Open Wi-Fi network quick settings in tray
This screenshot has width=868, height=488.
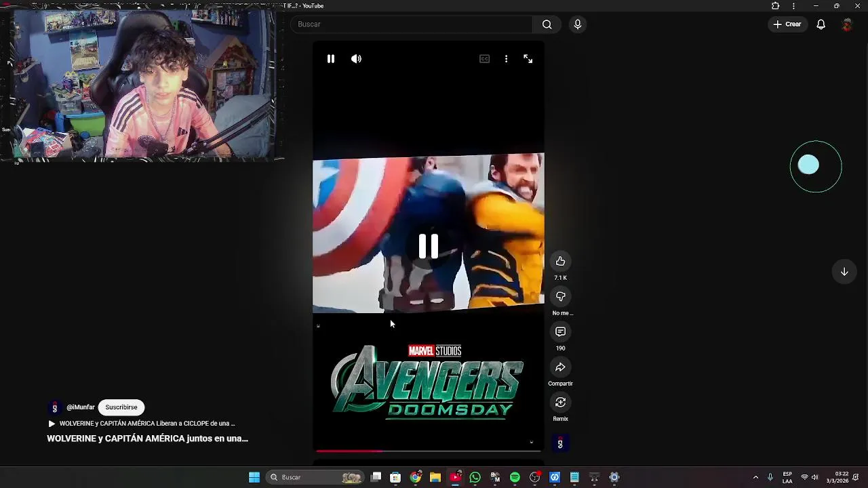(x=804, y=477)
